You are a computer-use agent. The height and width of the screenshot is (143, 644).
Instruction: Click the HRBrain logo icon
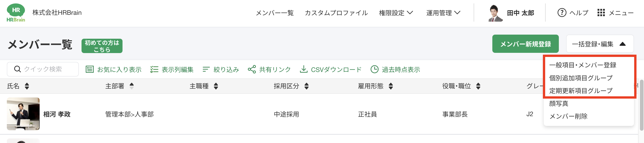pyautogui.click(x=16, y=13)
